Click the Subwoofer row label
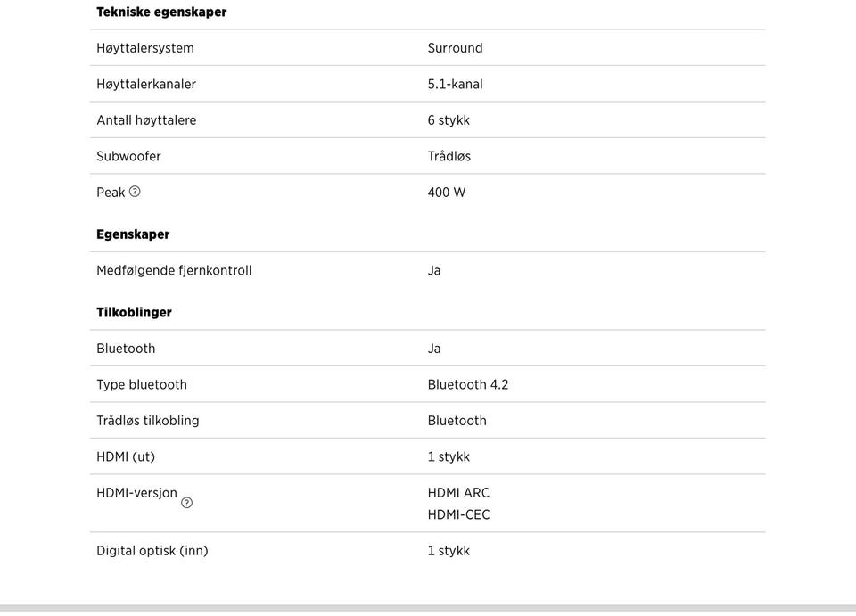Image resolution: width=856 pixels, height=616 pixels. tap(128, 156)
